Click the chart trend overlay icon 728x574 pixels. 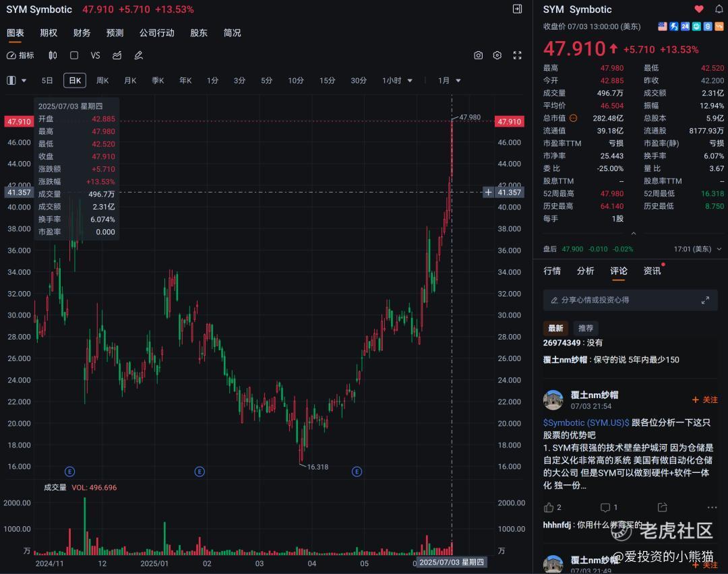tap(117, 55)
